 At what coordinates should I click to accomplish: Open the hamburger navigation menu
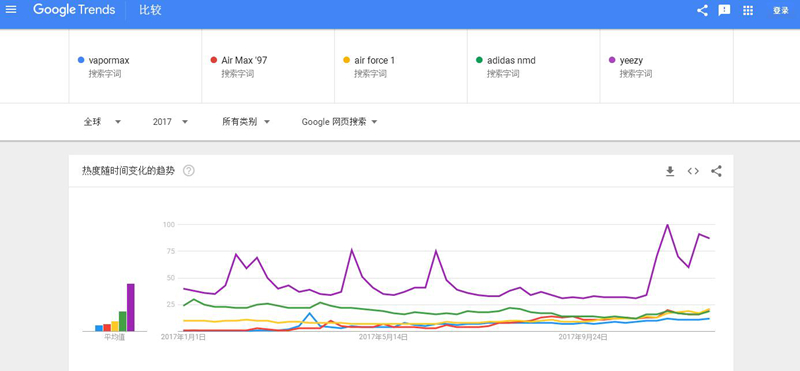pyautogui.click(x=11, y=10)
